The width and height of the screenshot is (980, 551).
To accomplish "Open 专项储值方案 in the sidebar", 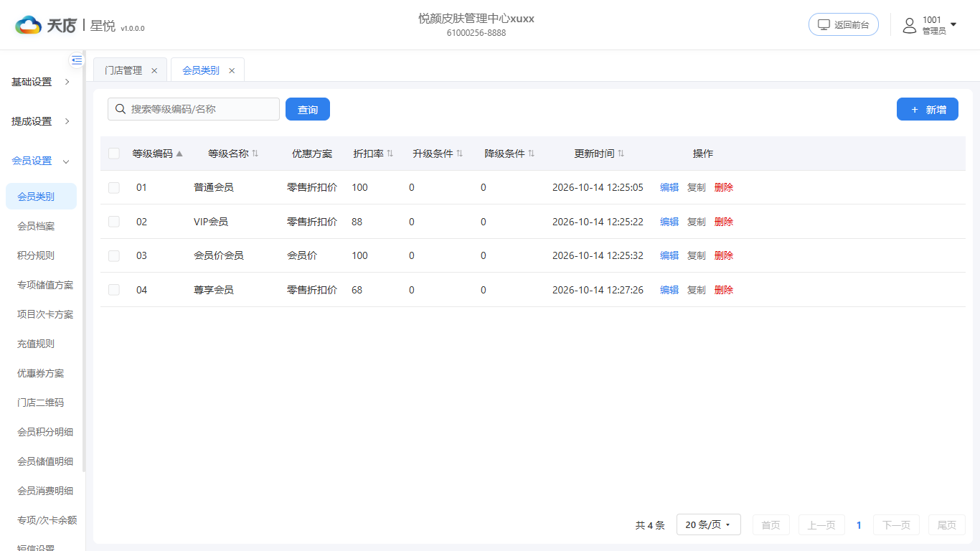I will 45,285.
